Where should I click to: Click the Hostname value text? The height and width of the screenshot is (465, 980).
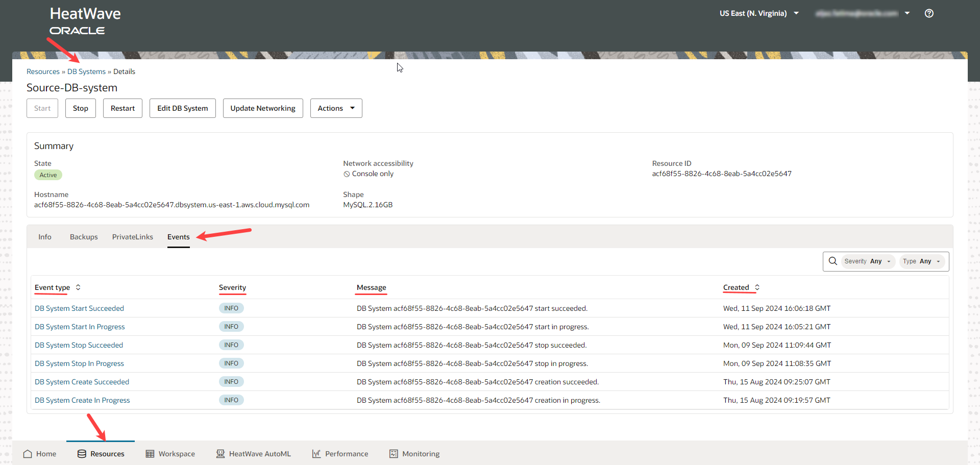(x=171, y=205)
